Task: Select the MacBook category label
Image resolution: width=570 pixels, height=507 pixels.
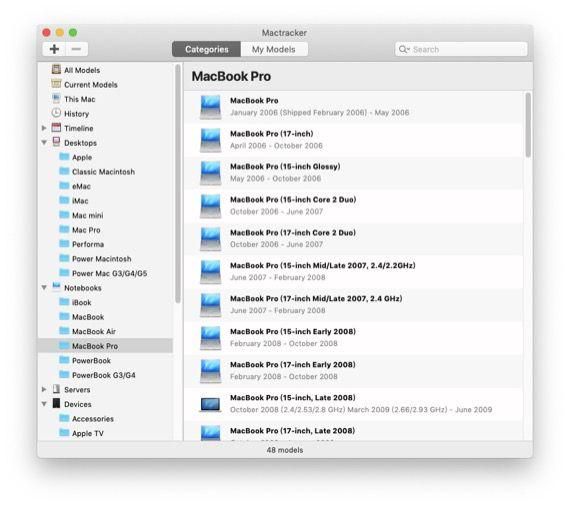Action: click(88, 317)
